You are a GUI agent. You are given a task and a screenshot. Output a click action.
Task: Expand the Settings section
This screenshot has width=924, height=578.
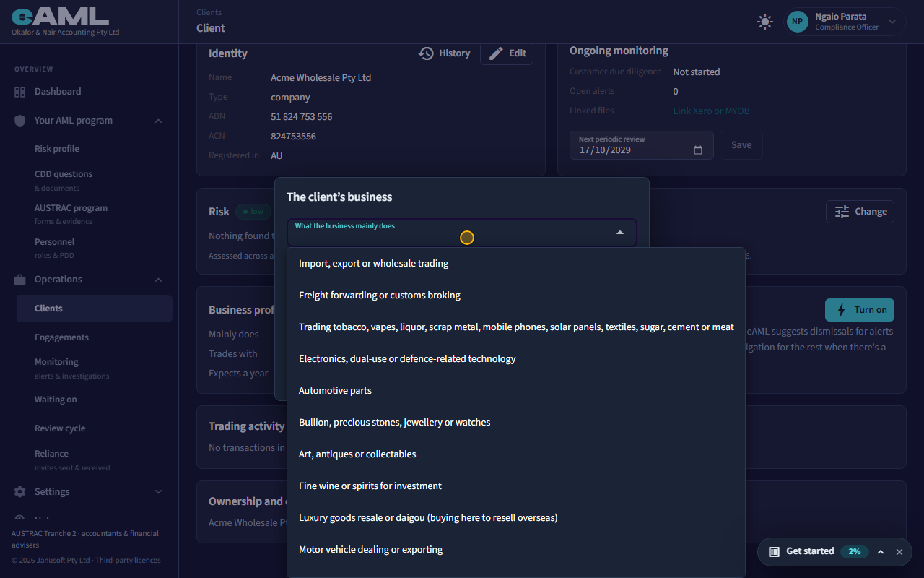click(x=159, y=492)
